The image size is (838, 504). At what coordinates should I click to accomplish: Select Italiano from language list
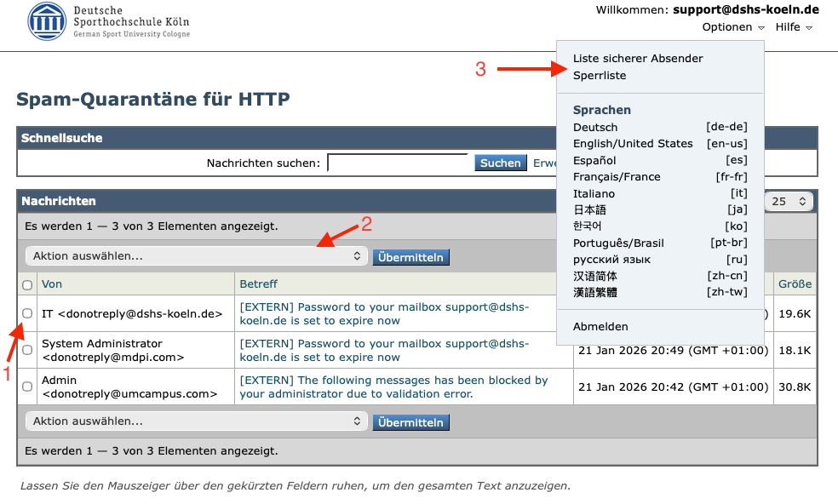594,193
